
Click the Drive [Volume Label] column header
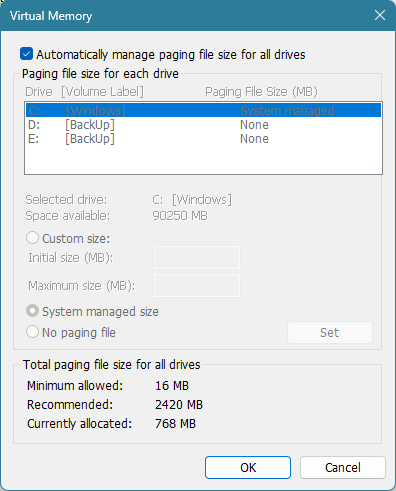tap(84, 92)
